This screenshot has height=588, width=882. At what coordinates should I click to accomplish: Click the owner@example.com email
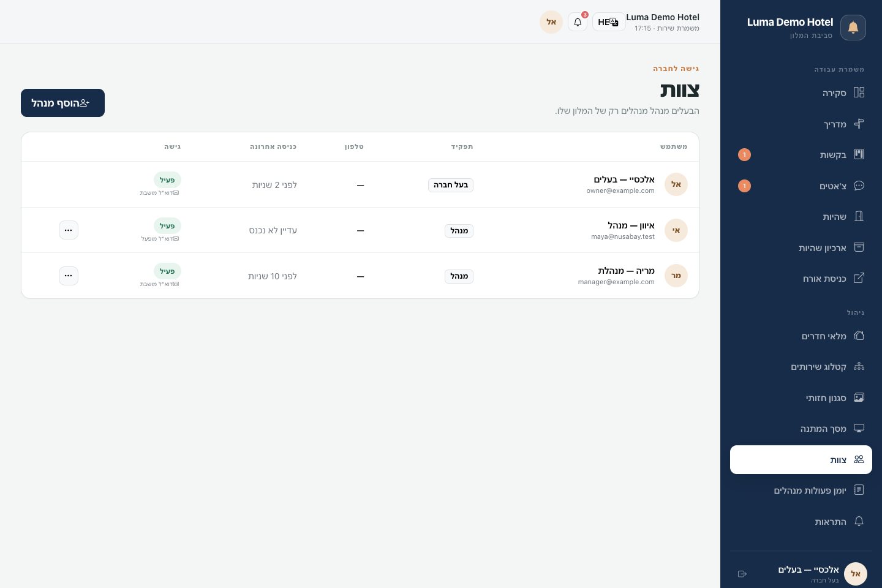(x=620, y=190)
